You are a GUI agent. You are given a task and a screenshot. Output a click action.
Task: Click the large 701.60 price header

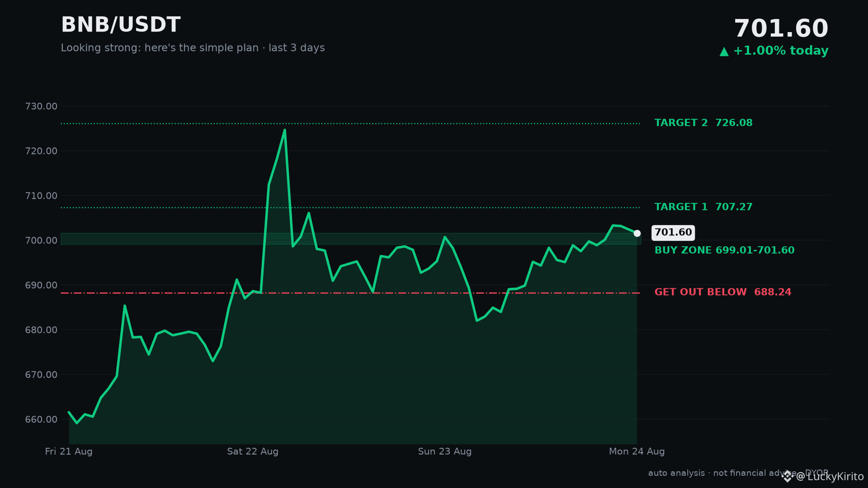pyautogui.click(x=781, y=28)
